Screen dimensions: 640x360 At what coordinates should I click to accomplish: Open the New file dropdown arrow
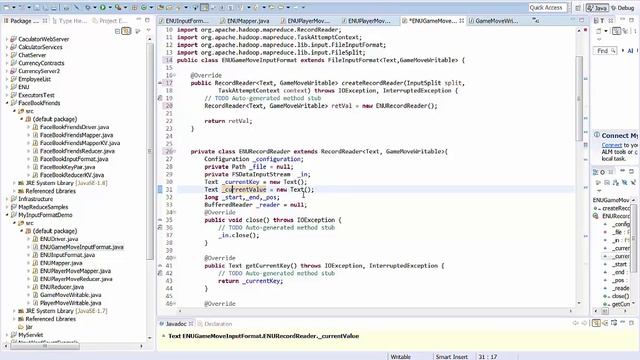point(13,7)
